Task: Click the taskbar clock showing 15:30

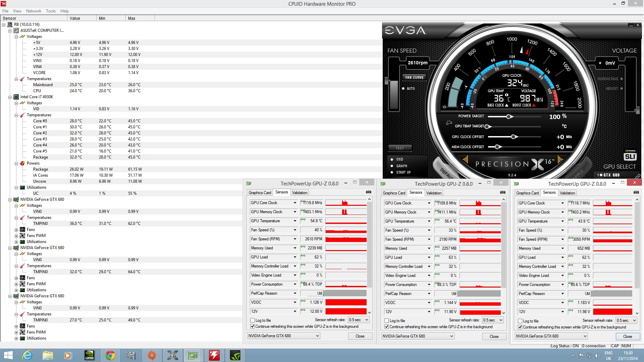Action: (628, 353)
